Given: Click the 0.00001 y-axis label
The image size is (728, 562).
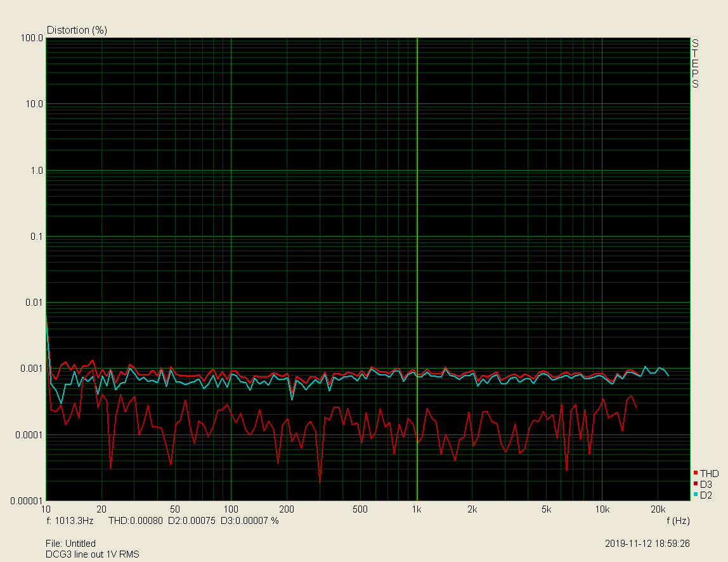Looking at the screenshot, I should 27,500.
